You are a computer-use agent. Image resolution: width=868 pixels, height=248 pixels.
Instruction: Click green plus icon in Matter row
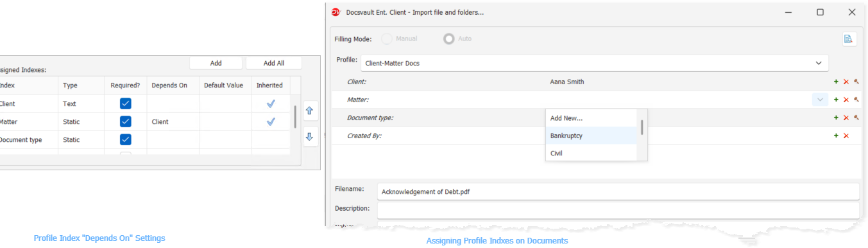tap(836, 100)
